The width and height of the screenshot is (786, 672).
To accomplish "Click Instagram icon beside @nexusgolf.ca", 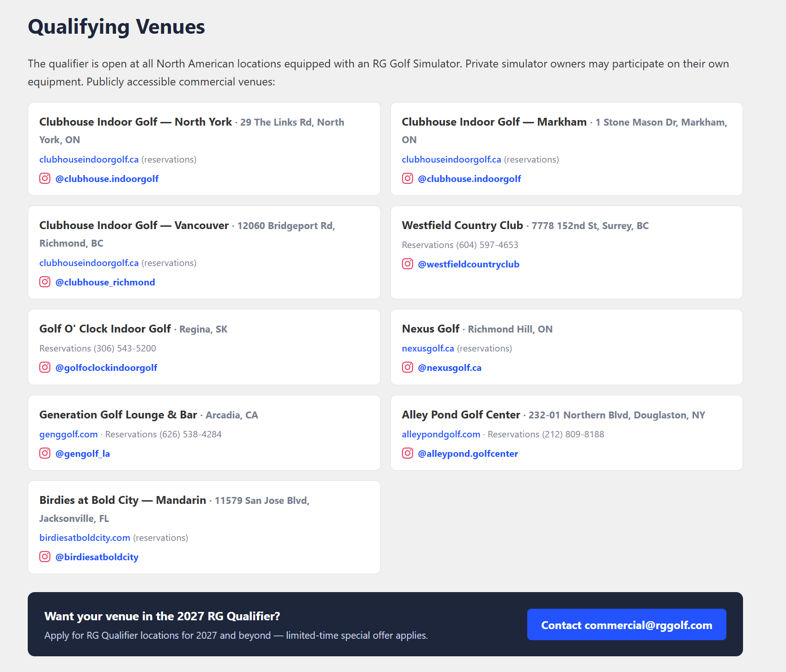I will click(x=408, y=367).
